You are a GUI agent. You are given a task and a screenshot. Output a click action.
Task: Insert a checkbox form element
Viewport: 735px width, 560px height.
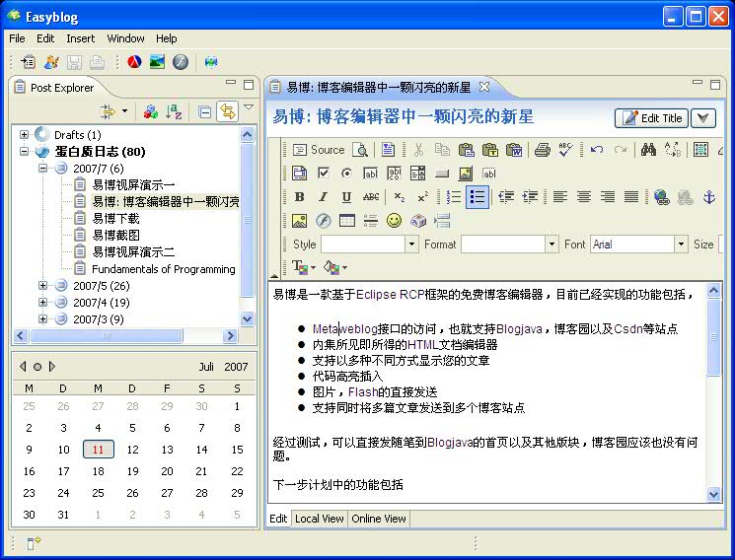323,174
